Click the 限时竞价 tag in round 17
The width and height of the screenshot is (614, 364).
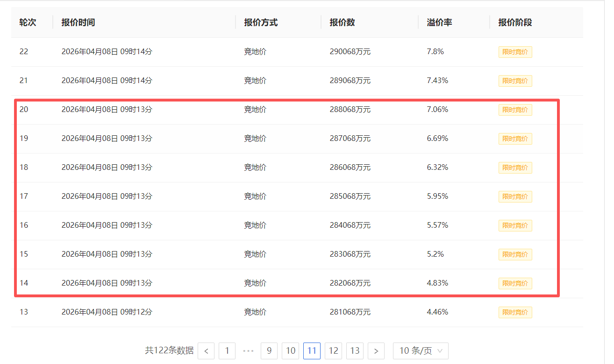[515, 196]
